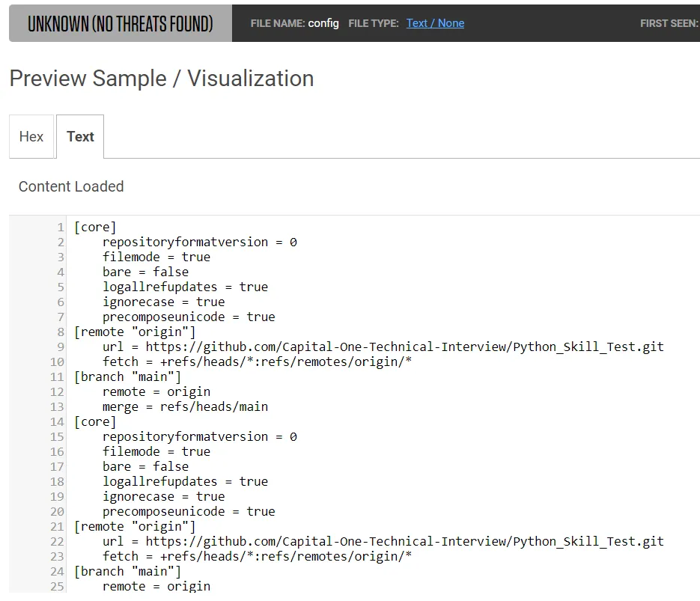Click the "Content Loaded" status text
This screenshot has width=700, height=601.
point(70,186)
